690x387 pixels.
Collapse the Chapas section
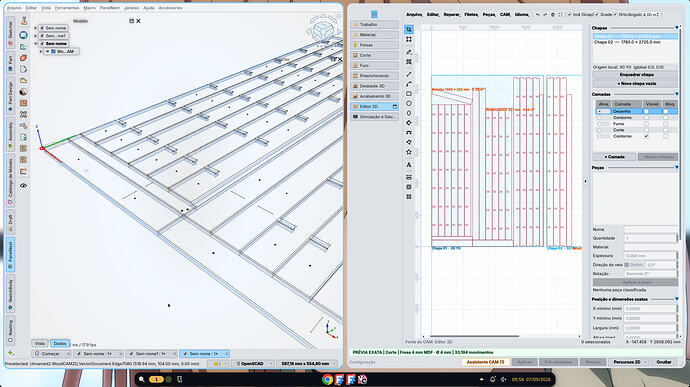676,28
